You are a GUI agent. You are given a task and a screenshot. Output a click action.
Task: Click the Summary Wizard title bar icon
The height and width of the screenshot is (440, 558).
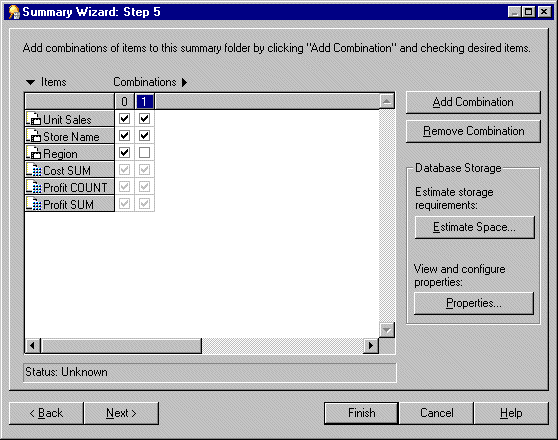coord(14,12)
